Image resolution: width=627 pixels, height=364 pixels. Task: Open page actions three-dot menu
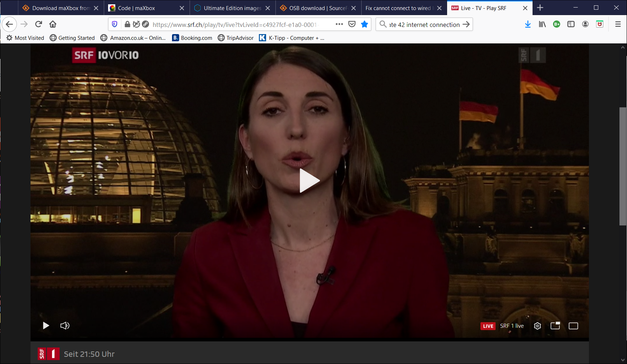click(x=339, y=24)
